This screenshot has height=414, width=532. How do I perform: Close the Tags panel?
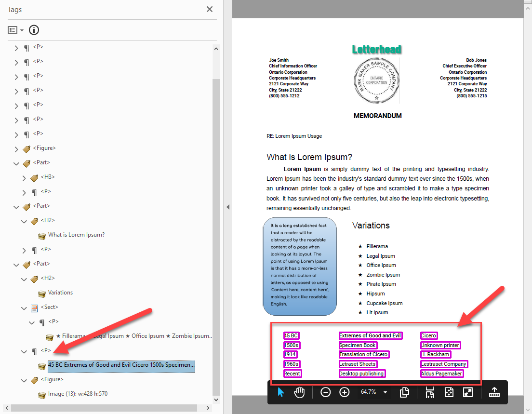coord(209,9)
